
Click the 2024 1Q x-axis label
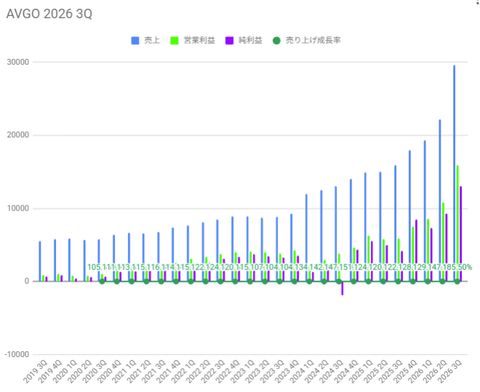tap(302, 371)
